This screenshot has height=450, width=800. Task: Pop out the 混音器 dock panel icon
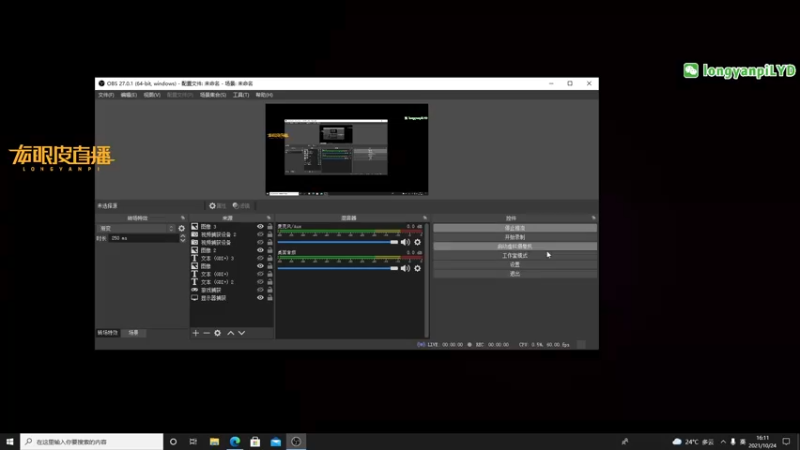coord(424,218)
